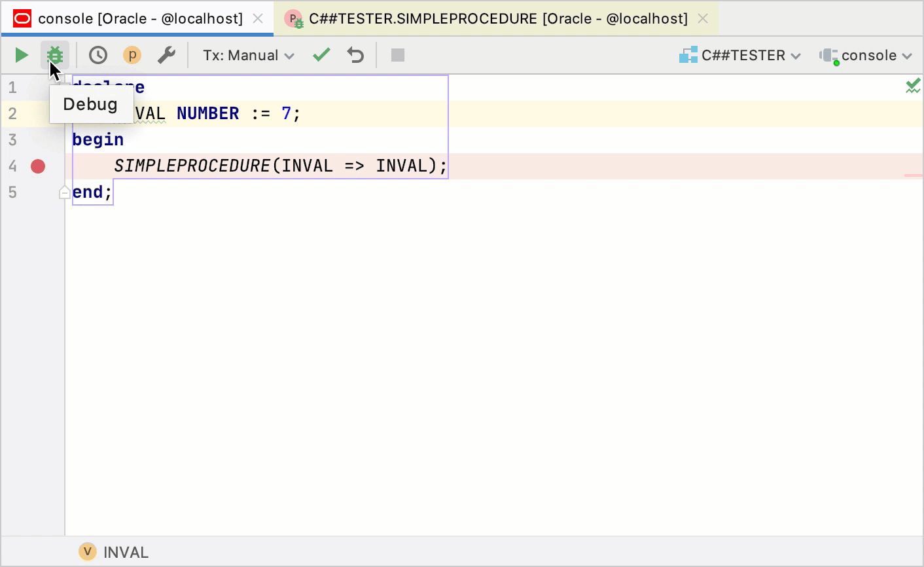Click the Stop execution button

pos(397,55)
